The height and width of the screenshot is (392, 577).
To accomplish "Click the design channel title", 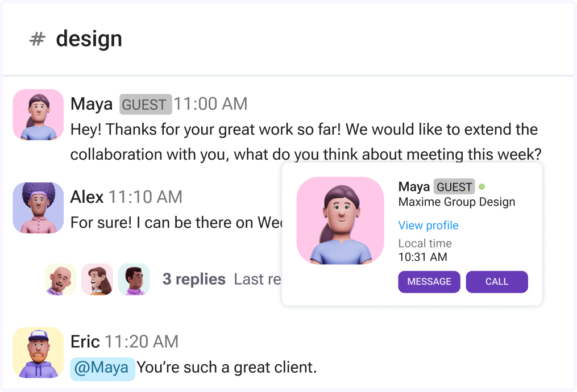I will 89,39.
